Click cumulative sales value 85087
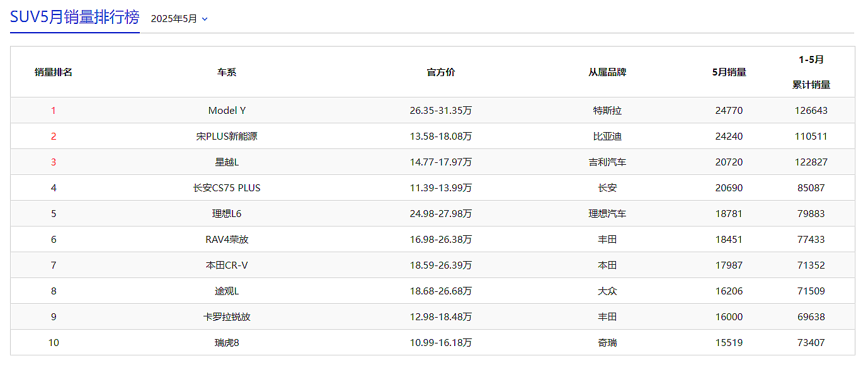The width and height of the screenshot is (868, 368). click(x=811, y=188)
